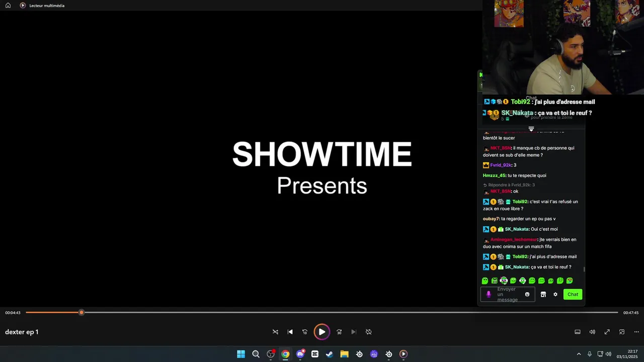Click the elapsed time 00:04:43
The width and height of the screenshot is (644, 362).
pyautogui.click(x=13, y=313)
